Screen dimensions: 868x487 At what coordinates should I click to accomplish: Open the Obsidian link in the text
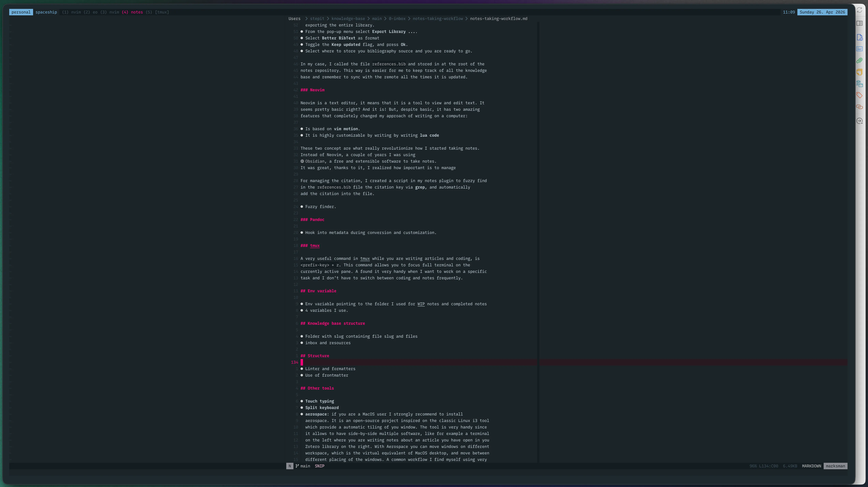[315, 161]
